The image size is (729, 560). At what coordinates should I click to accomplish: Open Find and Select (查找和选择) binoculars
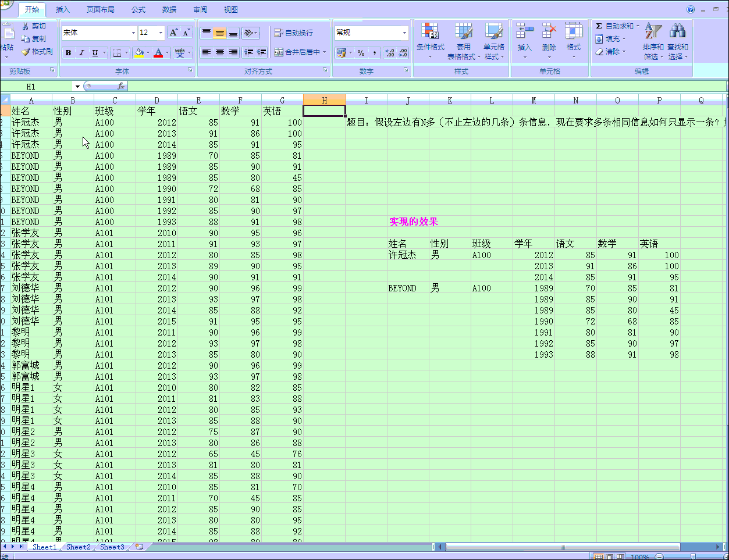tap(677, 31)
